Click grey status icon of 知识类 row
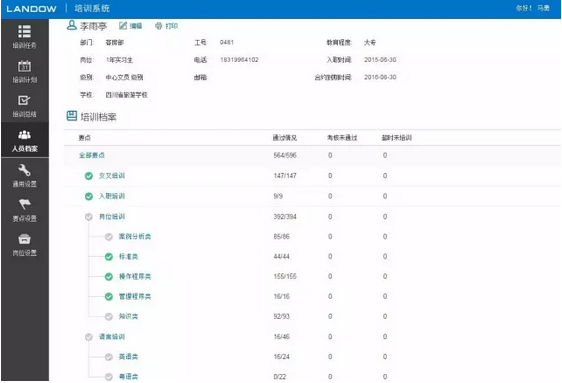The image size is (562, 383). 109,317
